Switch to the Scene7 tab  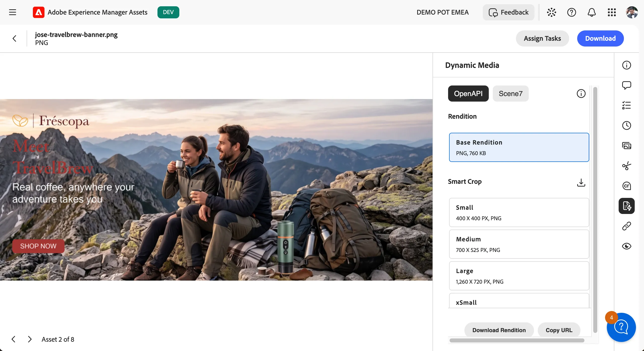pyautogui.click(x=510, y=94)
